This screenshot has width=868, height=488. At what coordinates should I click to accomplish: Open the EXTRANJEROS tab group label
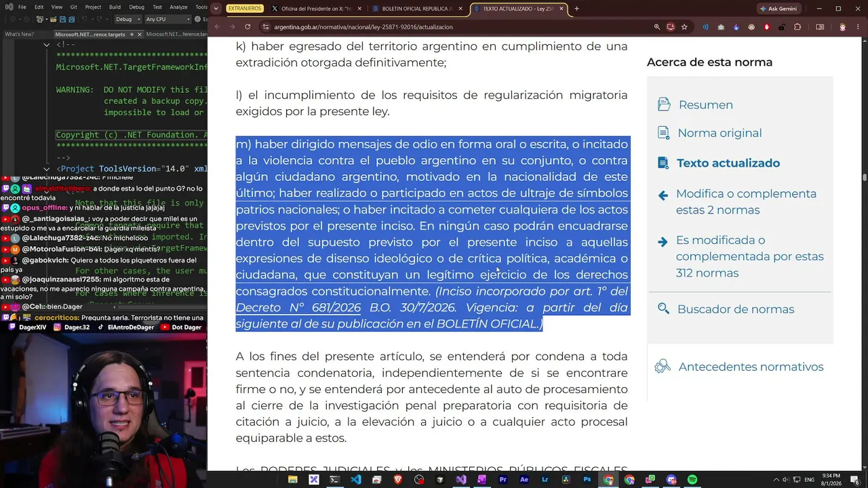245,9
